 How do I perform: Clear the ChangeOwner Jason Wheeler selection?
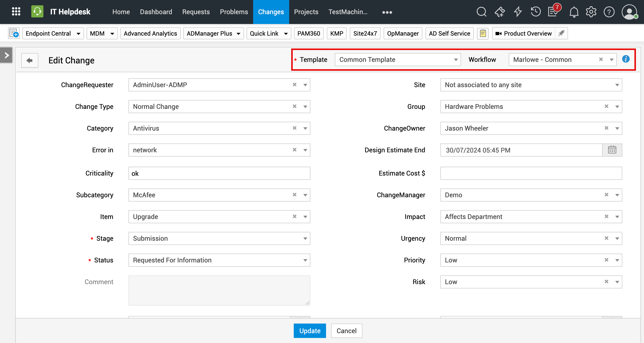(x=606, y=128)
